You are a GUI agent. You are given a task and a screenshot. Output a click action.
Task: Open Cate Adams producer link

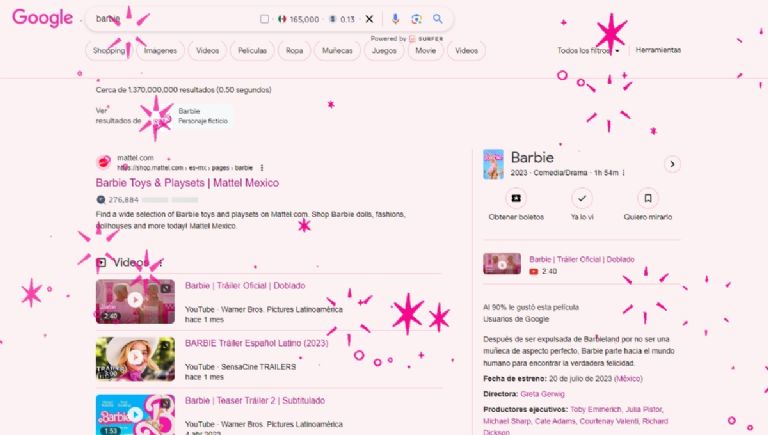pos(555,421)
